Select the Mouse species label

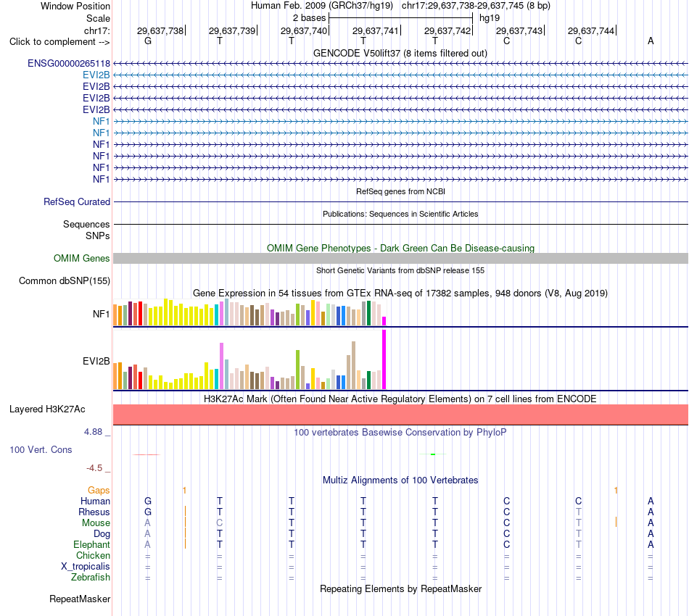[96, 523]
